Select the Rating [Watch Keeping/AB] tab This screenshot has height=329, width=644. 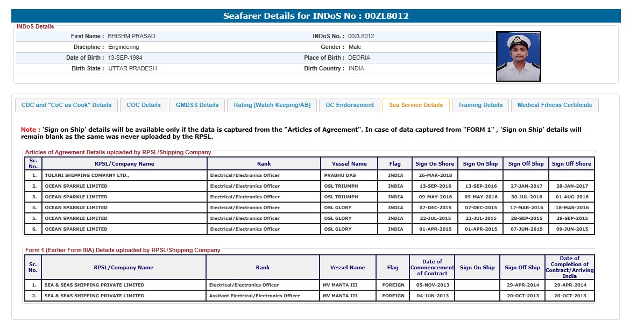pos(272,105)
